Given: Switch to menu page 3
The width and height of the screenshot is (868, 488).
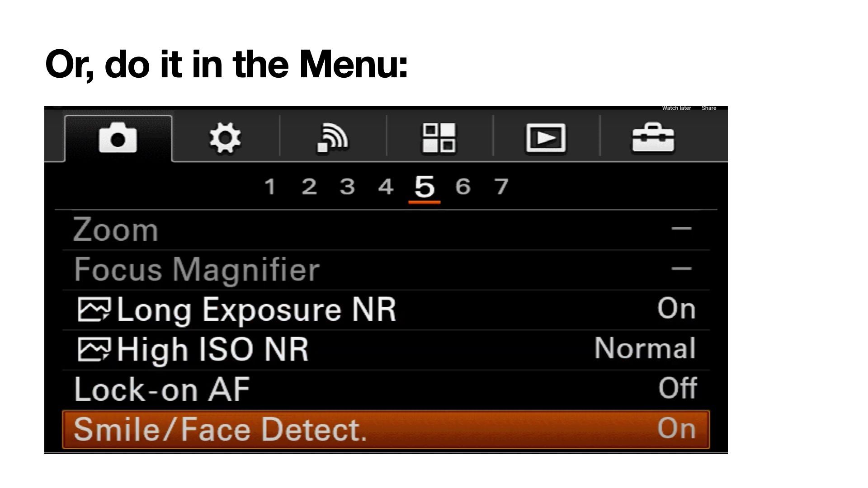Looking at the screenshot, I should (347, 187).
